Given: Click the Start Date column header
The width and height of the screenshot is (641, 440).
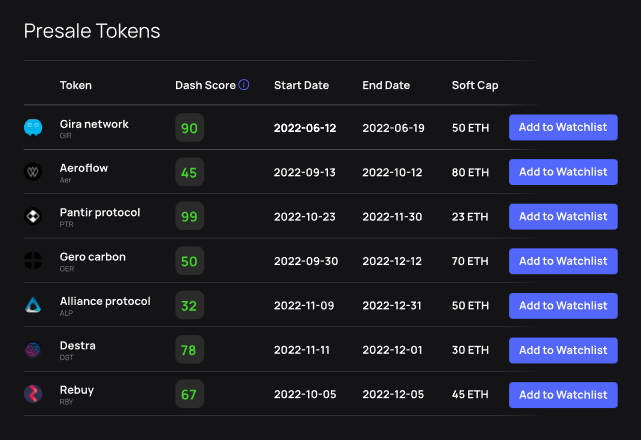Looking at the screenshot, I should 301,85.
